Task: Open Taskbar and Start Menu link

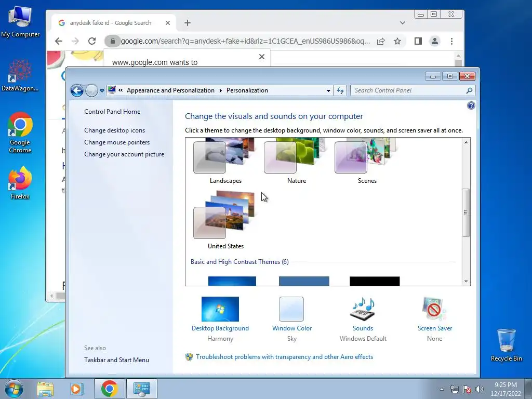Action: pos(117,360)
